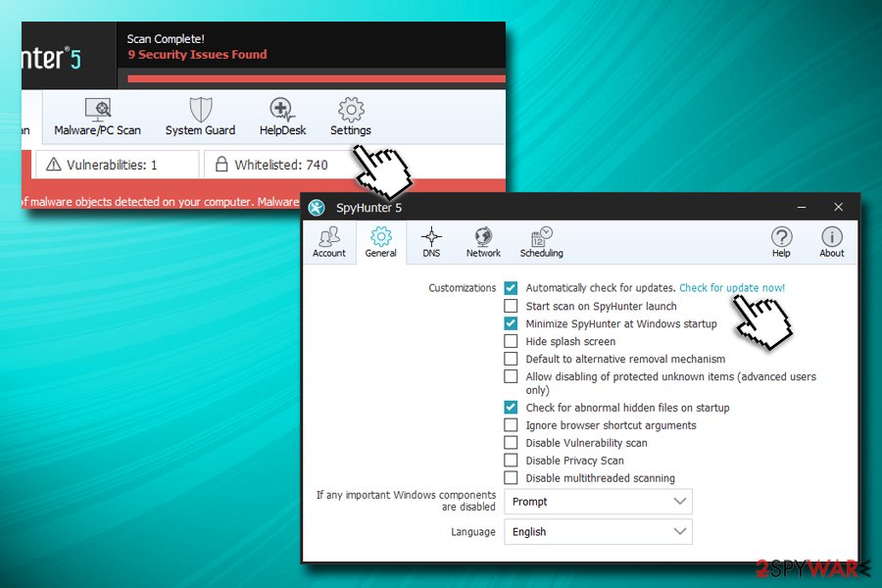The width and height of the screenshot is (882, 588).
Task: Click the "Scan Complete!" status text
Action: click(166, 39)
